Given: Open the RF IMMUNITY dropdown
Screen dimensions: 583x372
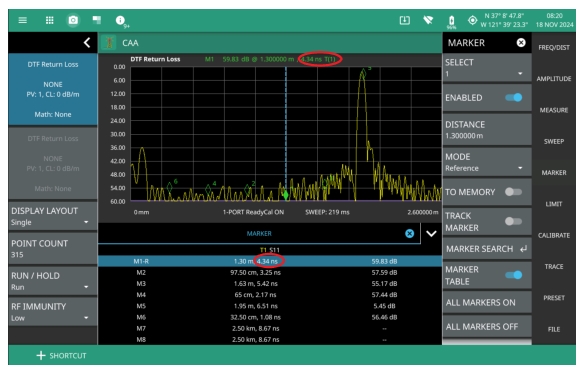Looking at the screenshot, I should click(x=53, y=312).
